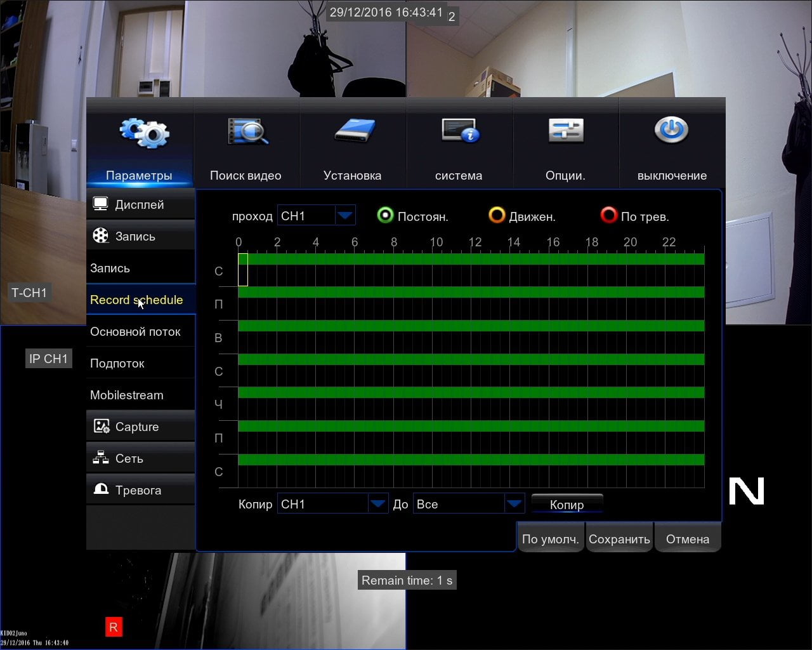Expand the проход channel CH1 dropdown

click(x=317, y=216)
